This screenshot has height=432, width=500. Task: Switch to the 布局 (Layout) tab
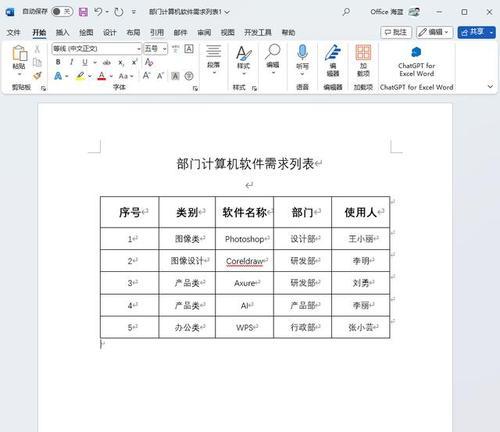tap(133, 32)
